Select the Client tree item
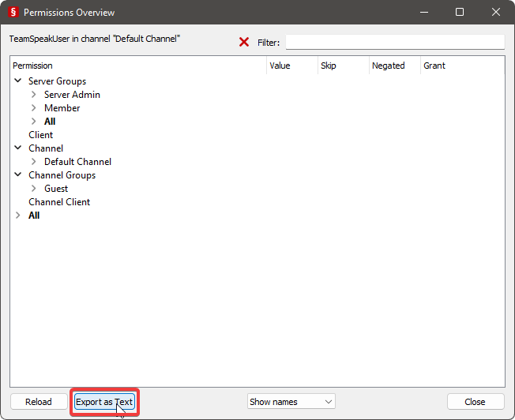Screen dimensions: 515x420 (41, 135)
